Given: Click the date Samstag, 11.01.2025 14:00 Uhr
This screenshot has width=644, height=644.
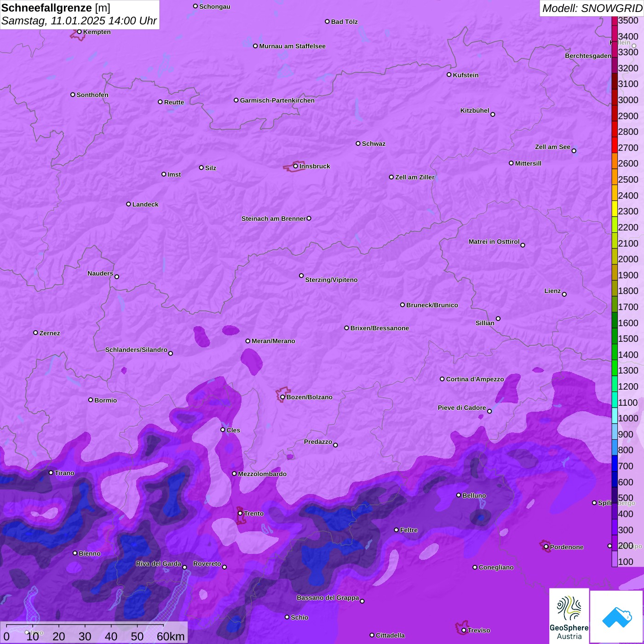Looking at the screenshot, I should [79, 21].
